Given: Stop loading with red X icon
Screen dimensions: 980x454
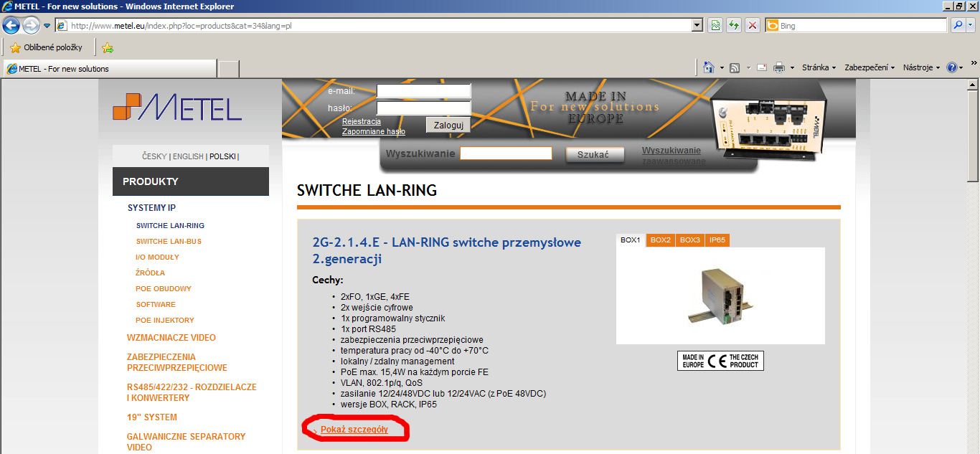Looking at the screenshot, I should click(753, 25).
